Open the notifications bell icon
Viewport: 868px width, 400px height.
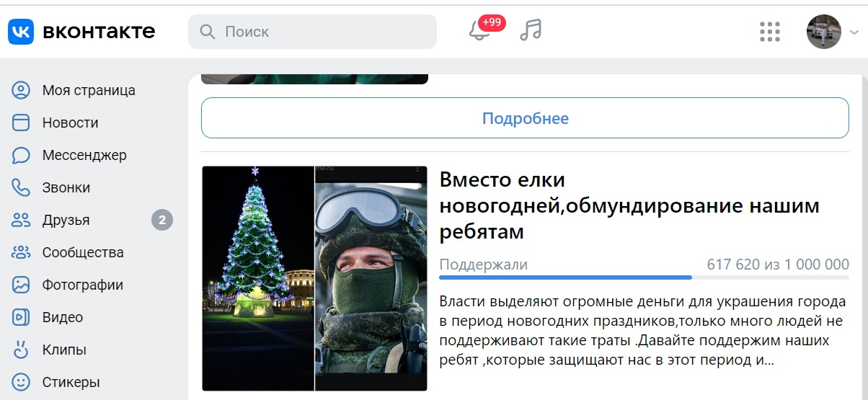point(479,31)
